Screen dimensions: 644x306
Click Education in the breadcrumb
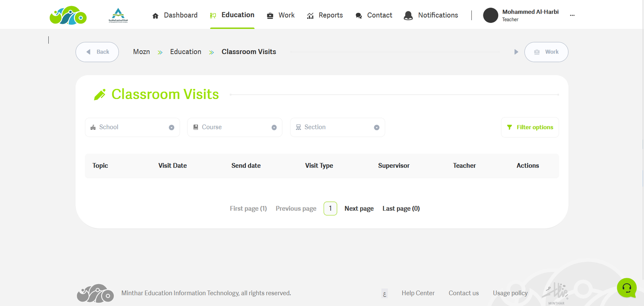(186, 52)
